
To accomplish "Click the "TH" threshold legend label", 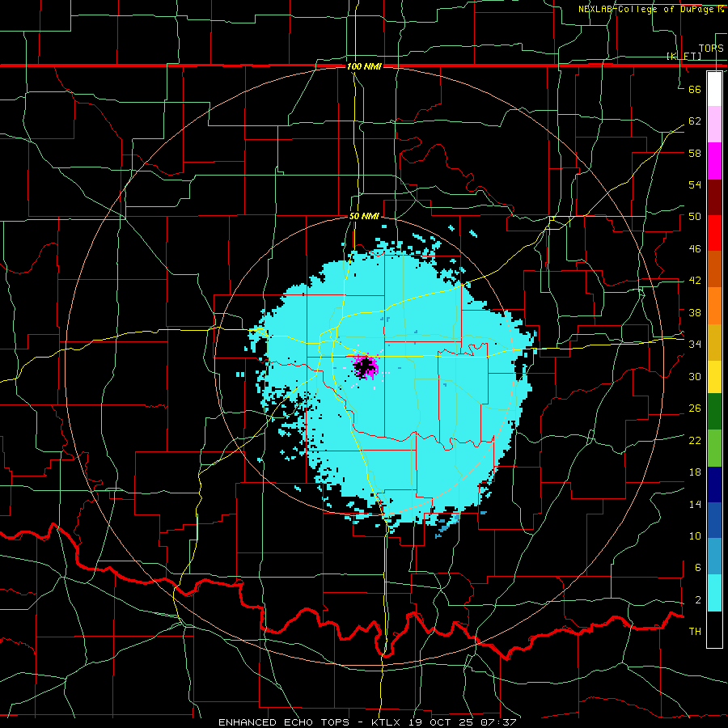I will [695, 632].
